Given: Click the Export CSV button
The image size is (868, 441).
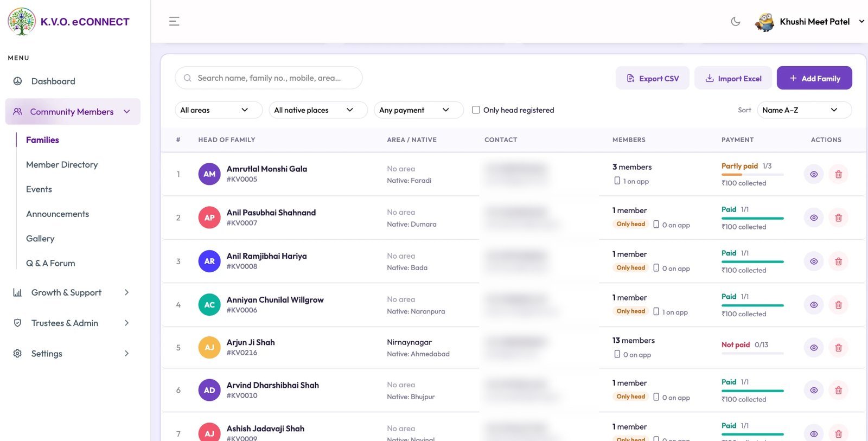Looking at the screenshot, I should pos(653,78).
